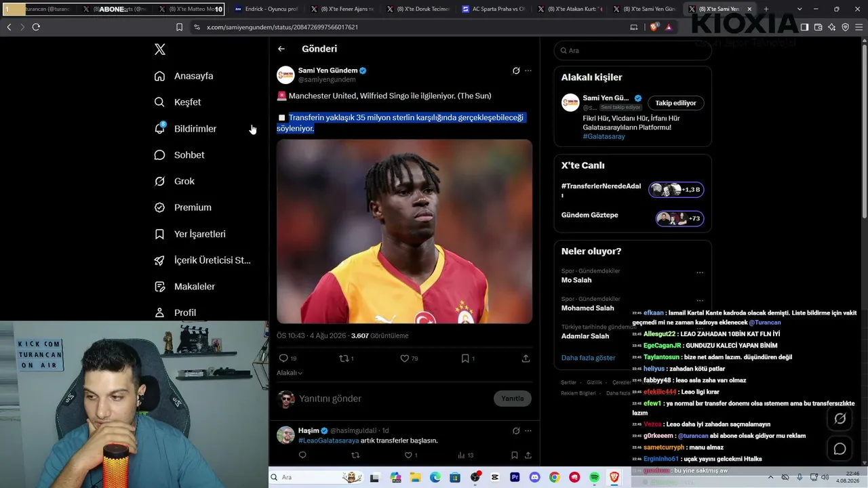Open İçerik Üreticisi Stüdyosu
Image resolution: width=868 pixels, height=488 pixels.
(x=202, y=260)
